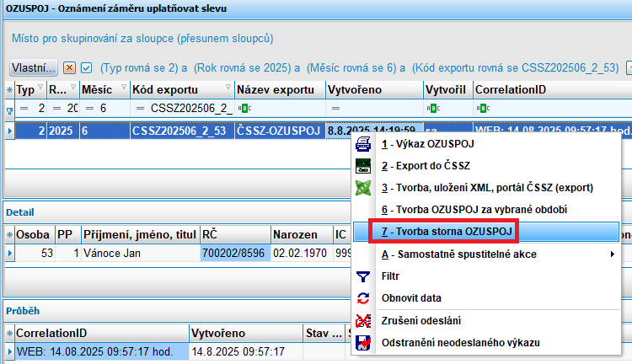Open the Kód exportu column filter dropdown
Viewport: 632px width, 364px height.
pos(228,89)
